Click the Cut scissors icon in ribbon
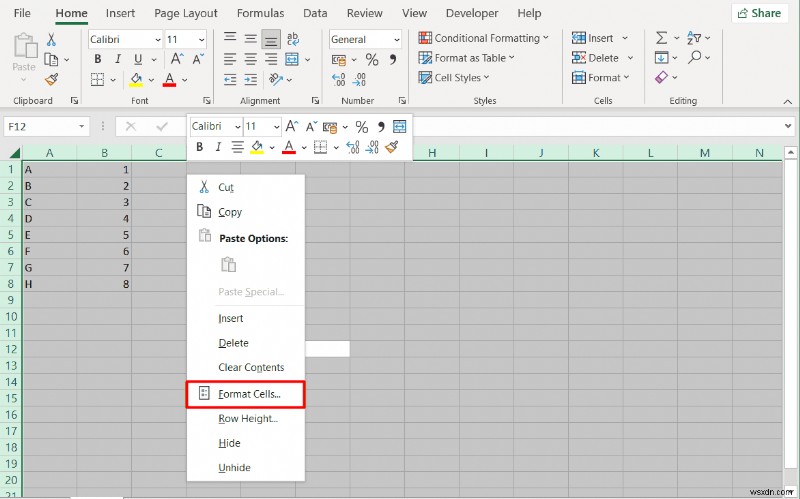 pyautogui.click(x=51, y=39)
